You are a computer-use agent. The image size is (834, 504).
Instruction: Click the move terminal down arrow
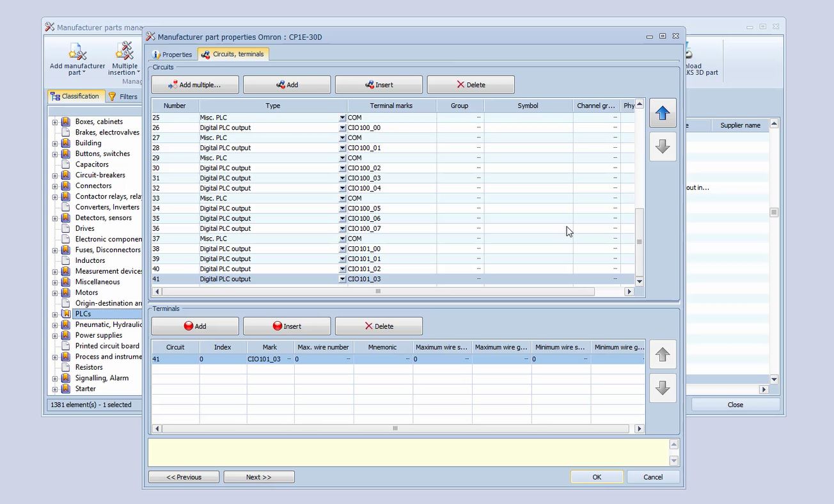(x=663, y=388)
